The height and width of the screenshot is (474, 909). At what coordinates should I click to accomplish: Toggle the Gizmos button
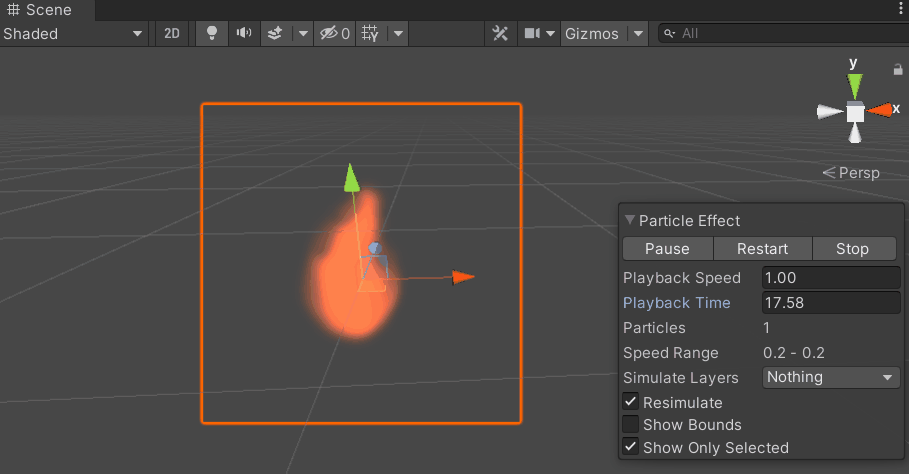point(592,34)
